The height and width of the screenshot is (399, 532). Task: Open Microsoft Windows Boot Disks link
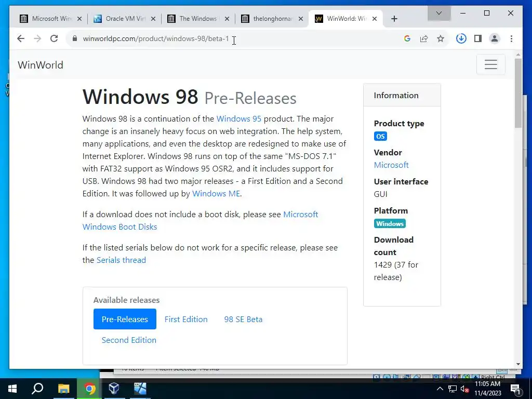[200, 220]
